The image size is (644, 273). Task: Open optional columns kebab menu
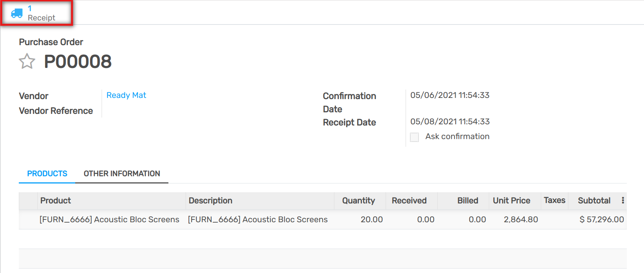pos(623,201)
